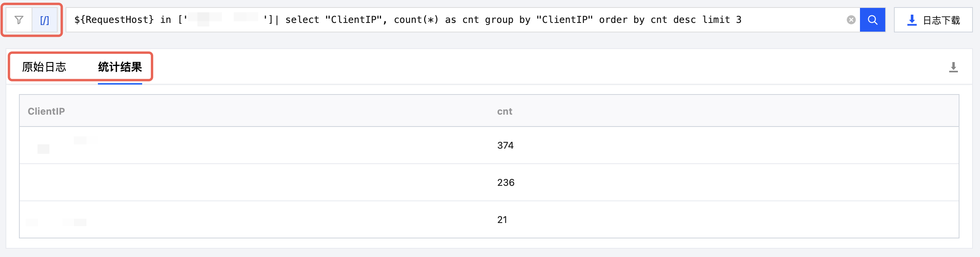The image size is (980, 257).
Task: Run the search with the magnifier button
Action: 873,20
